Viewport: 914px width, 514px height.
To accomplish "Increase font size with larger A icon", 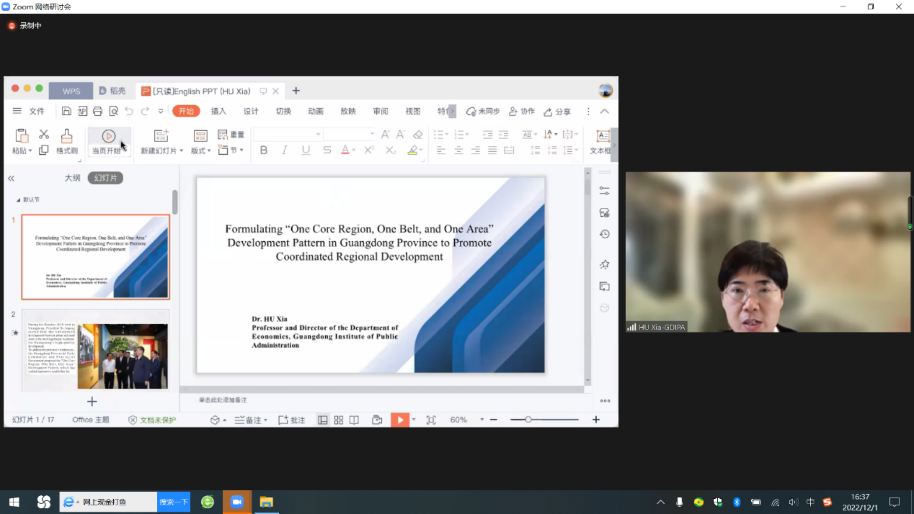I will pyautogui.click(x=385, y=135).
